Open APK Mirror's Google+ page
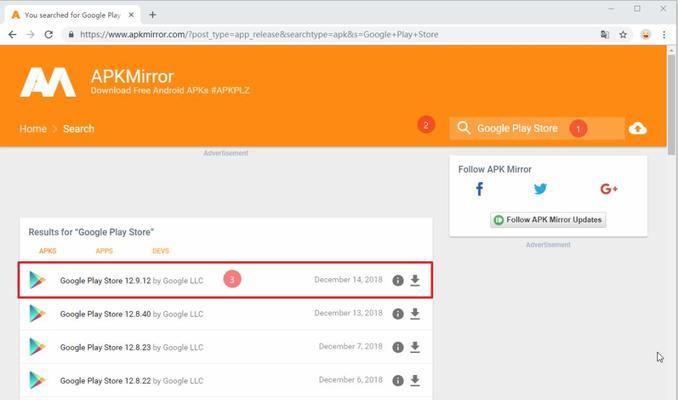Screen dimensions: 678x400 click(609, 189)
